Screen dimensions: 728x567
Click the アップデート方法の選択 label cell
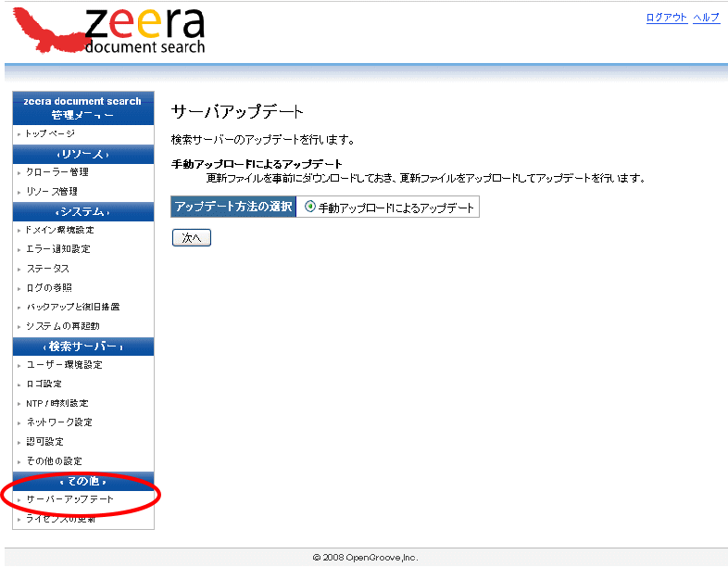click(233, 207)
